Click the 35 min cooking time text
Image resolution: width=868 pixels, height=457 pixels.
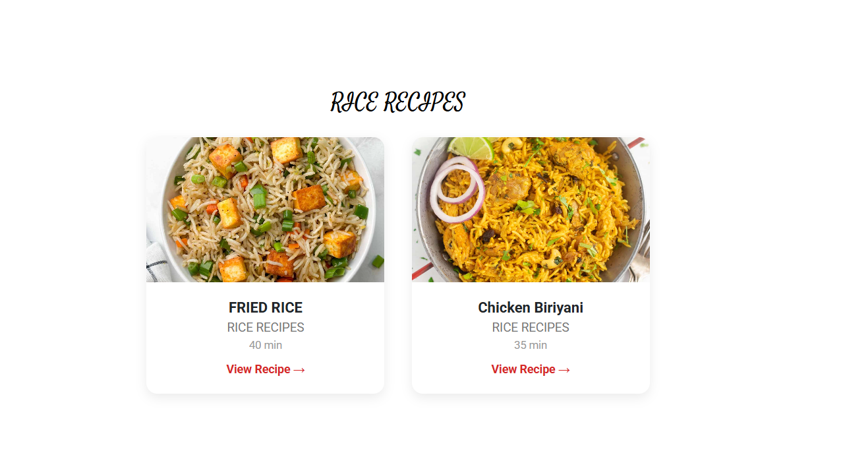531,345
